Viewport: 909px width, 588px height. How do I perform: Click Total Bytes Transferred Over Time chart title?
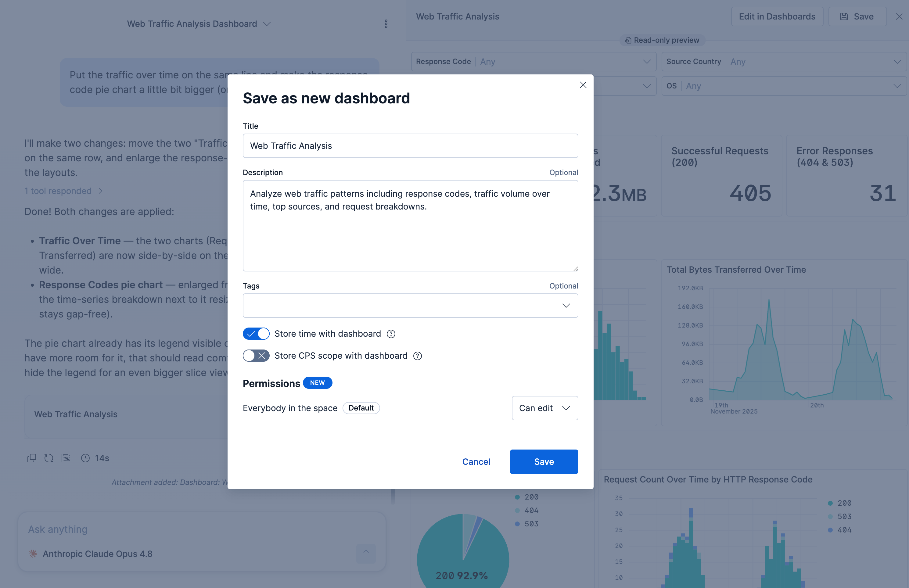(x=736, y=270)
